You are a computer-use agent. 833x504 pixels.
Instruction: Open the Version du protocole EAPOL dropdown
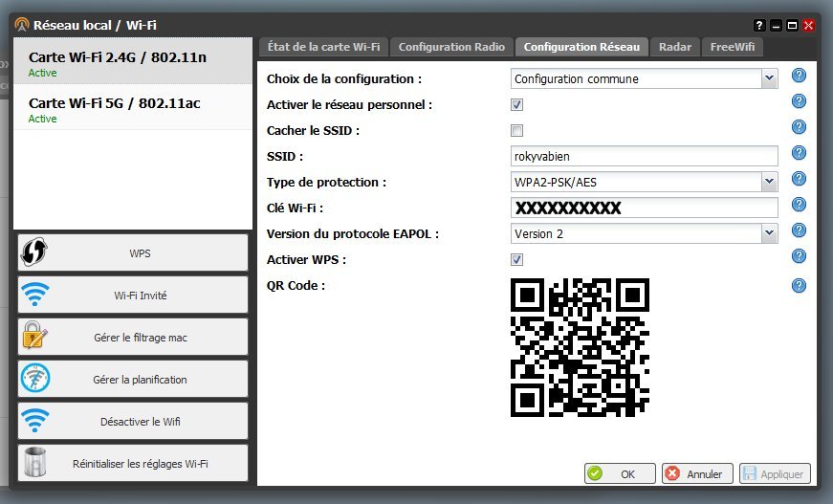tap(769, 233)
